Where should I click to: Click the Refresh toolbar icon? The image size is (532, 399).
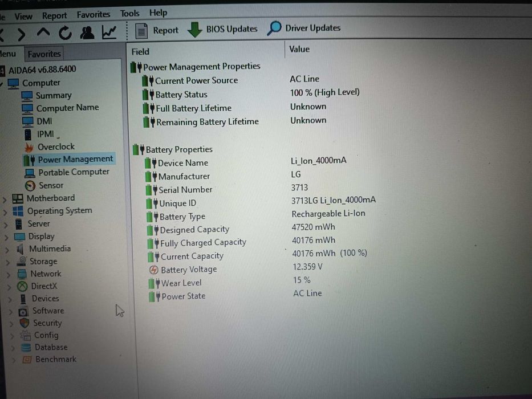click(65, 33)
